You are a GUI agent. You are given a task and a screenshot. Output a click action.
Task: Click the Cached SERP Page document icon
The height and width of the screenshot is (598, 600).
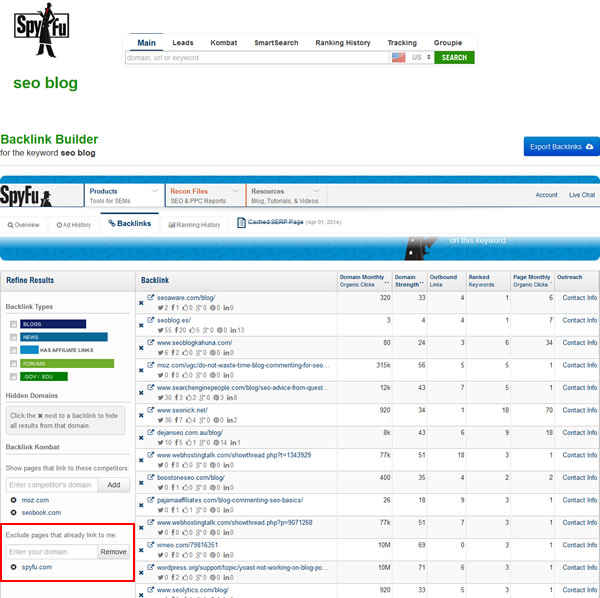[241, 222]
